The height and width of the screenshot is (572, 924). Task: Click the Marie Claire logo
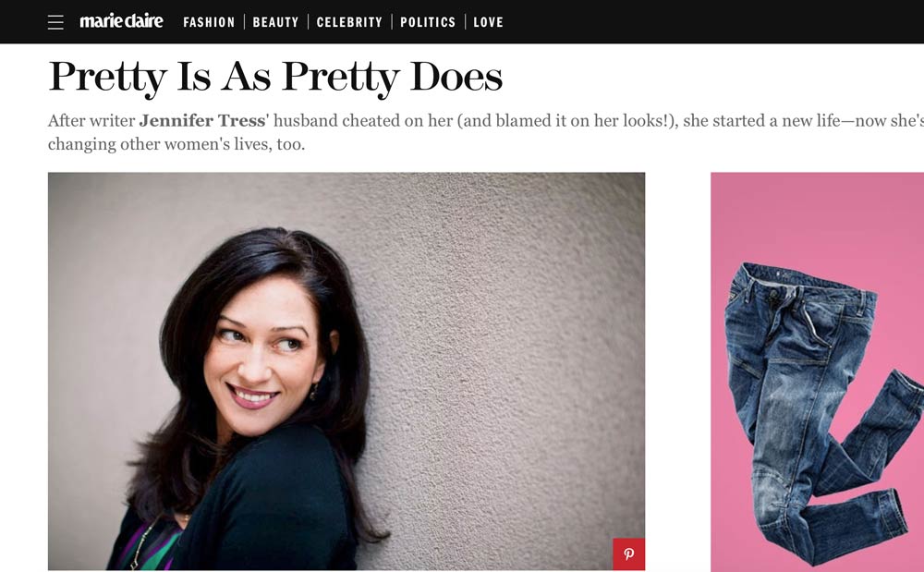[121, 21]
